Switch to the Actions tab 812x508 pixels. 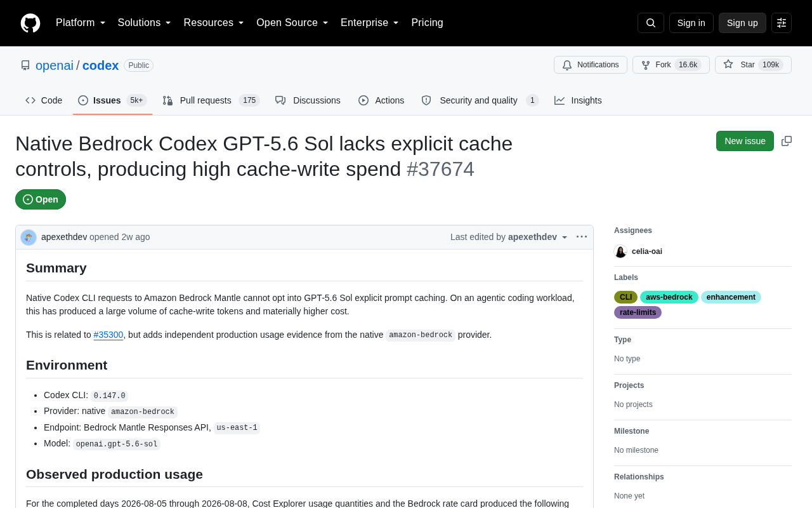pyautogui.click(x=381, y=100)
